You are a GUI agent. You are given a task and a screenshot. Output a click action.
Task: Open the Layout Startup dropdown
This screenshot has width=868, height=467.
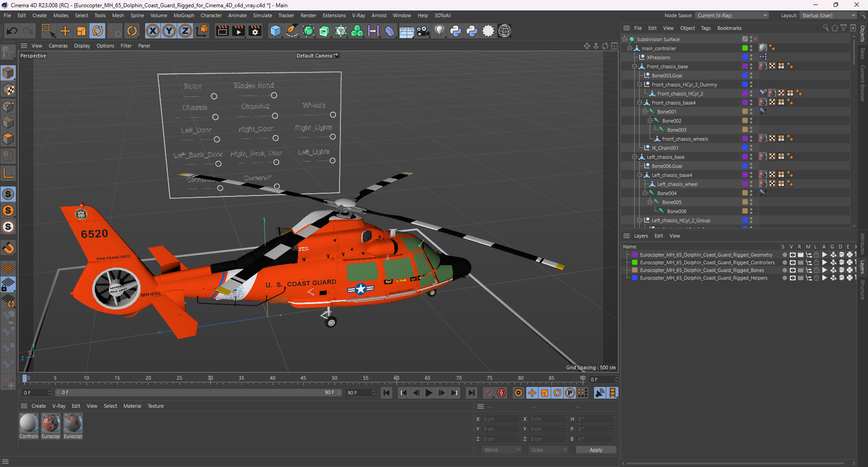(x=828, y=15)
